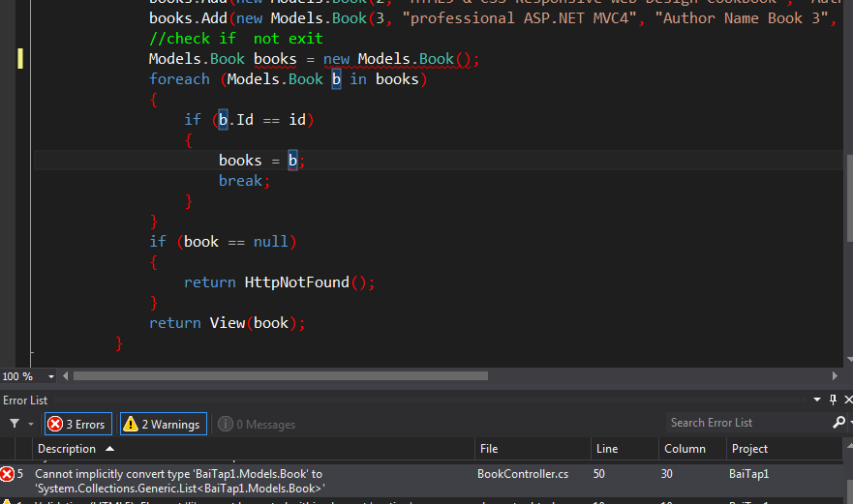
Task: Click the filter funnel icon in Error List
Action: click(x=15, y=424)
